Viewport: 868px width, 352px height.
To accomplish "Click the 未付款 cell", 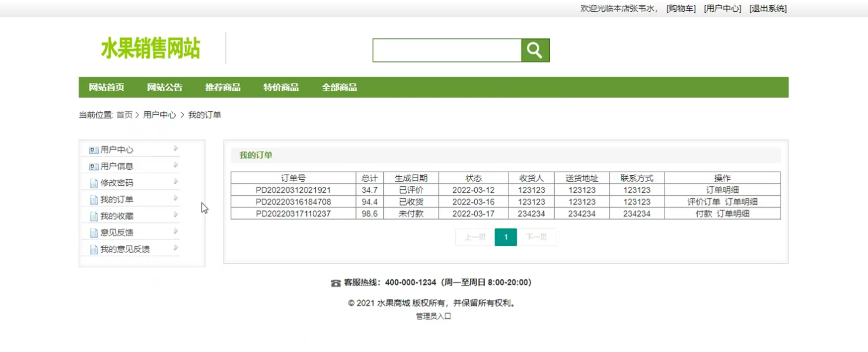I will (411, 214).
